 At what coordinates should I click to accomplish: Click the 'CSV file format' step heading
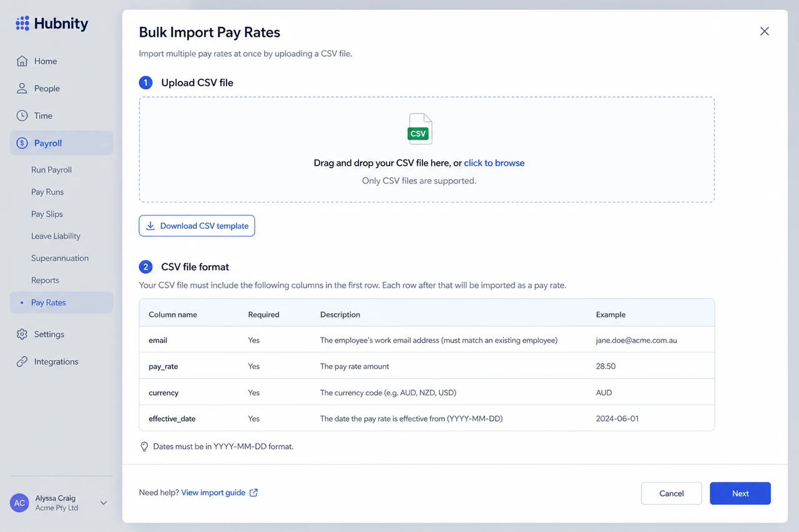point(195,267)
